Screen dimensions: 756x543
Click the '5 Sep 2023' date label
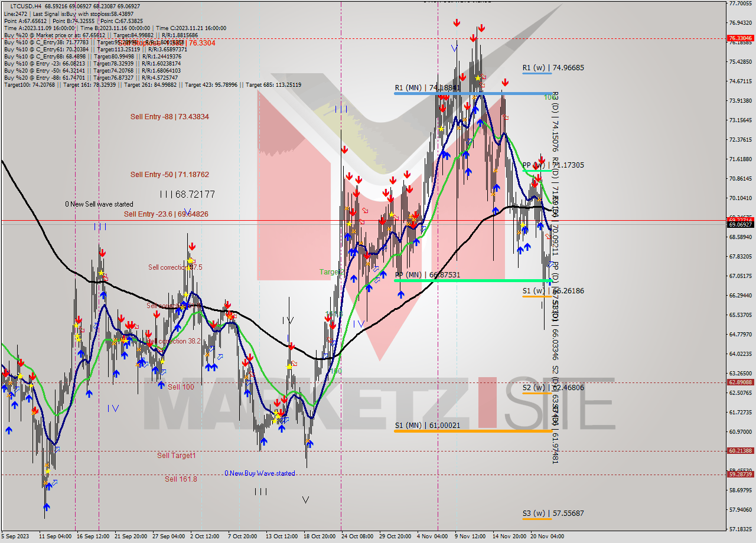14,537
